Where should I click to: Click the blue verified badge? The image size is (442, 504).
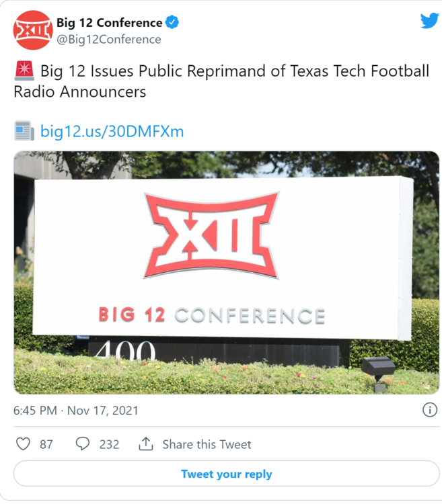tap(172, 22)
